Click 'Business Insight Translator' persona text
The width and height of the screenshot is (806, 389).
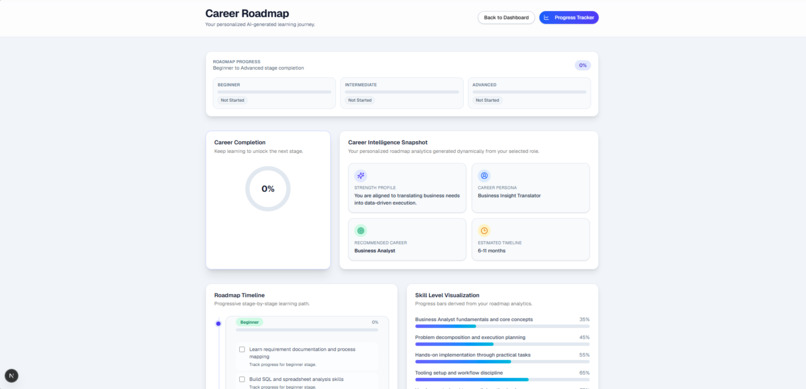(x=509, y=196)
